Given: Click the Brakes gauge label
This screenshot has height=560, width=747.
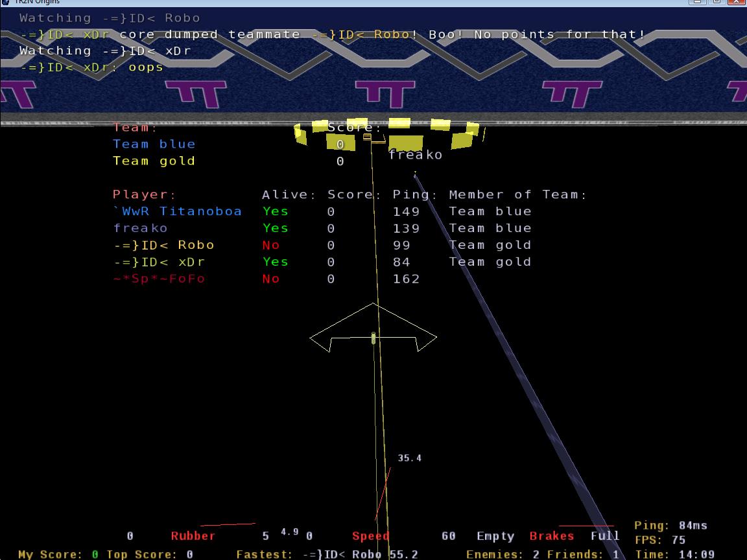Looking at the screenshot, I should (x=551, y=536).
